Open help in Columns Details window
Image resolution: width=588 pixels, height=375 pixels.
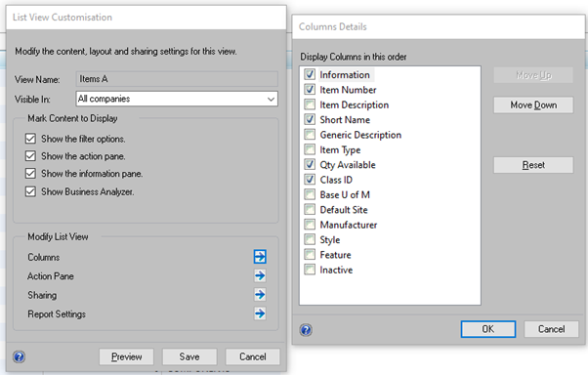click(x=306, y=330)
